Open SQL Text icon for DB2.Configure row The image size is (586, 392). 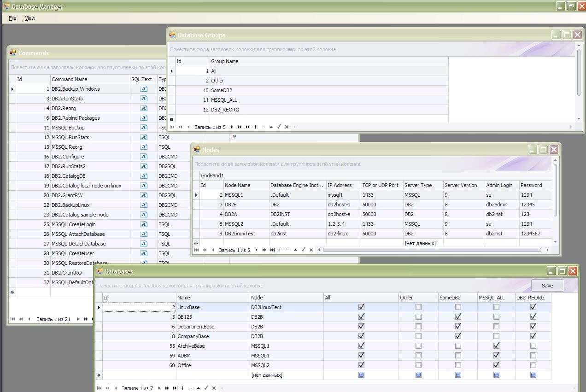click(144, 157)
